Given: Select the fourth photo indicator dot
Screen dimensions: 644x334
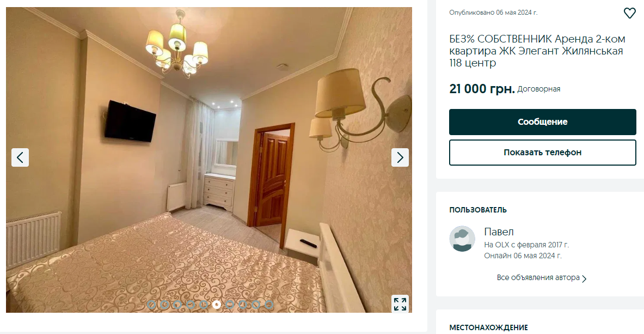Looking at the screenshot, I should coord(191,305).
